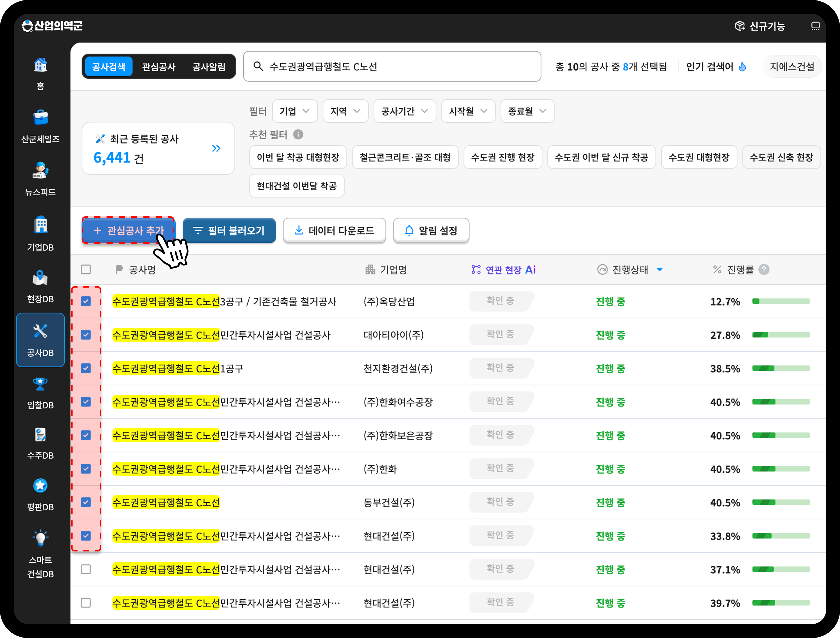Viewport: 840px width, 638px height.
Task: Apply 수도권 신축 현장 filter
Action: tap(781, 157)
